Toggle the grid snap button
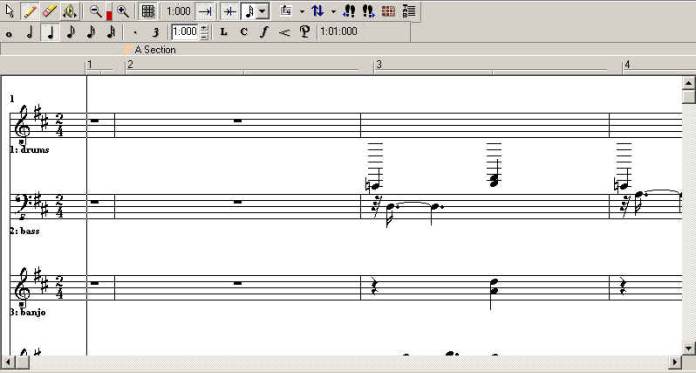The image size is (696, 373). 148,11
